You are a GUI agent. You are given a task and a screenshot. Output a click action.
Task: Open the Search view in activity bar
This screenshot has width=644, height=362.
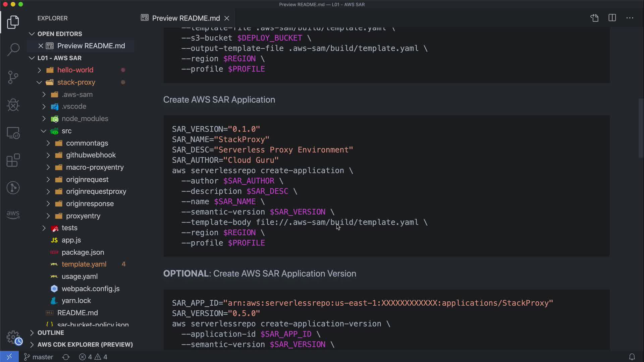tap(13, 50)
